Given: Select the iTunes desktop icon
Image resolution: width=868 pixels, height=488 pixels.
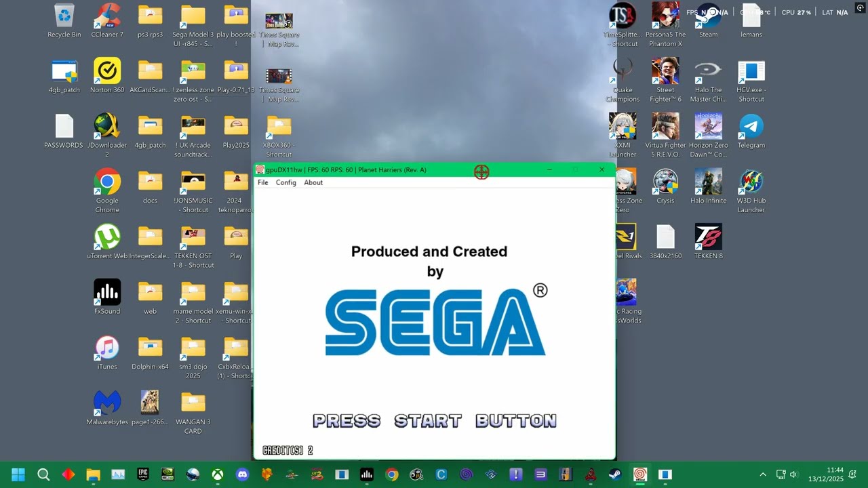Looking at the screenshot, I should point(107,352).
